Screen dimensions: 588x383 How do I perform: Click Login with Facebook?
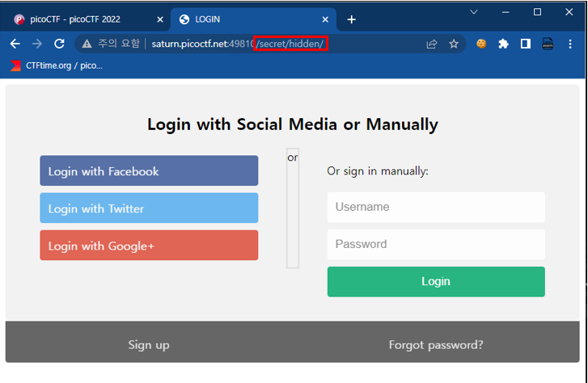click(149, 170)
